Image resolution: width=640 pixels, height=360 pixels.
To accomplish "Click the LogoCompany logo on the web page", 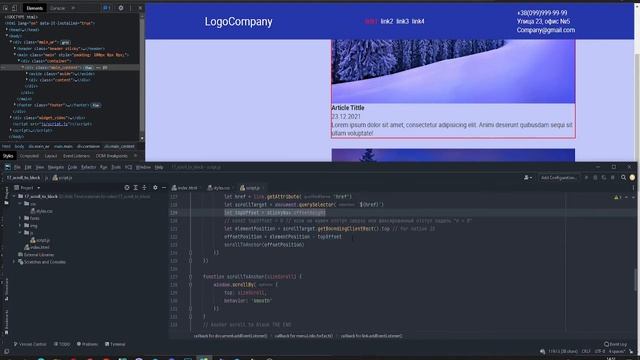I will 238,22.
